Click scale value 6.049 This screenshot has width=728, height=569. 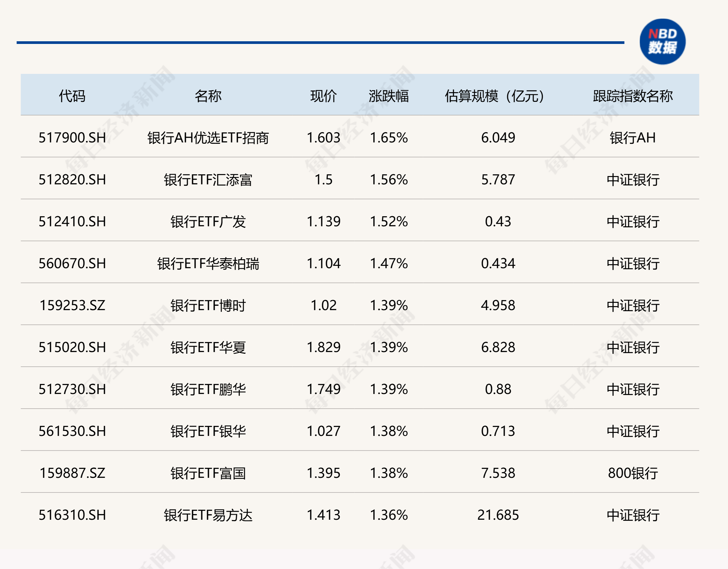pos(498,137)
